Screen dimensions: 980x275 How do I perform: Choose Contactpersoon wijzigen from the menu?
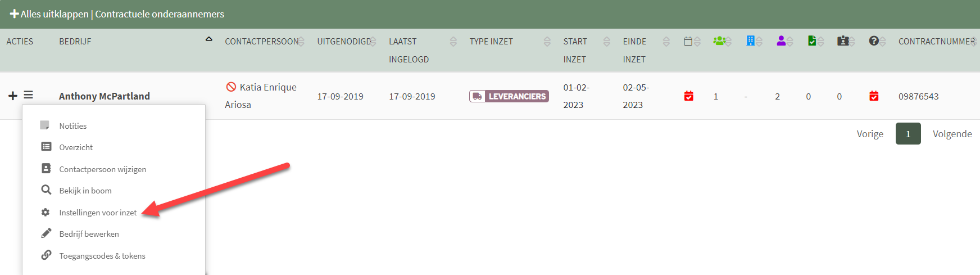[102, 169]
